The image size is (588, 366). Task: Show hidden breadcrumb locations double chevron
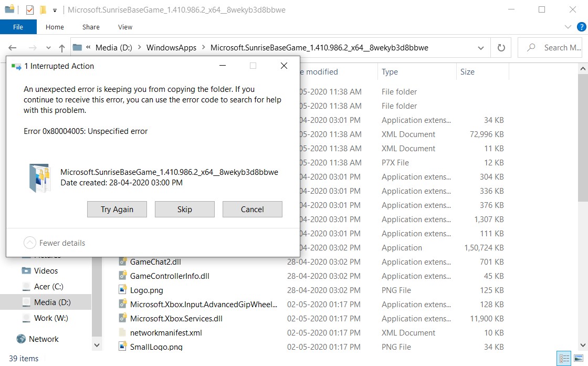[89, 47]
